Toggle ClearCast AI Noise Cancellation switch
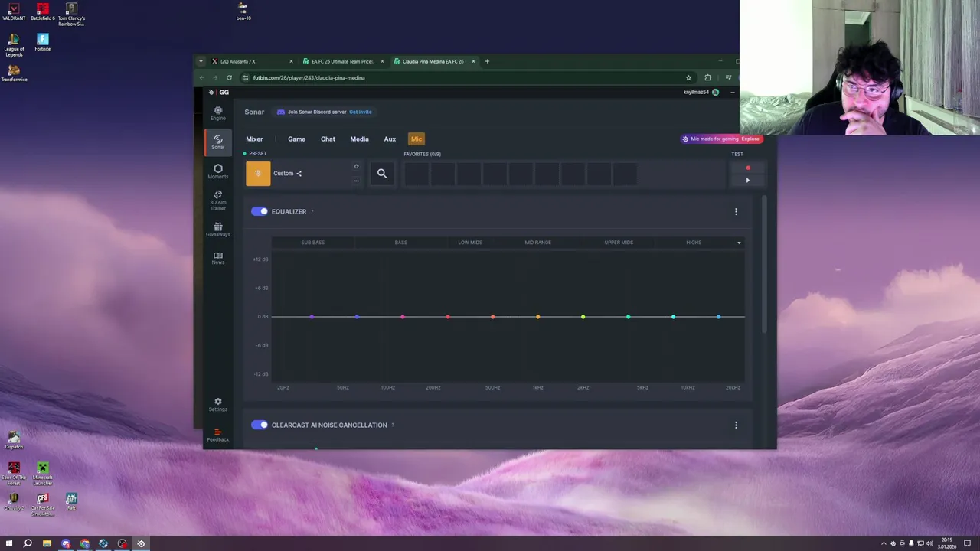The height and width of the screenshot is (551, 980). click(x=260, y=425)
